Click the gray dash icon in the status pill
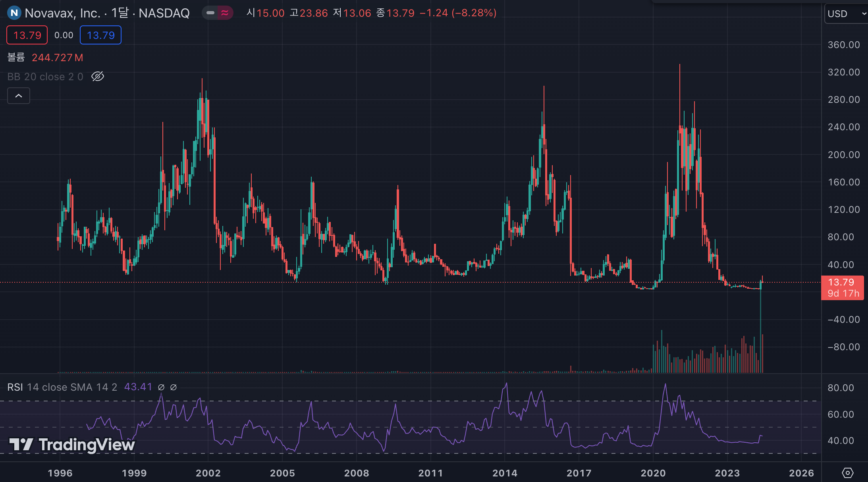Image resolution: width=868 pixels, height=482 pixels. point(210,13)
